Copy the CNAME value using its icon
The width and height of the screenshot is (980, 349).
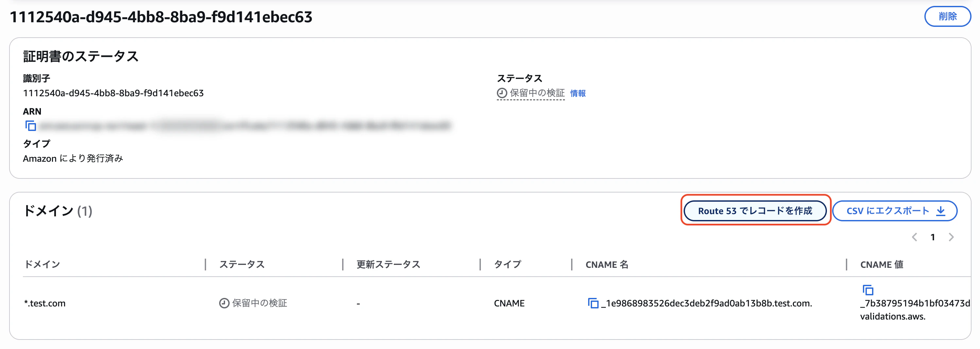[868, 290]
